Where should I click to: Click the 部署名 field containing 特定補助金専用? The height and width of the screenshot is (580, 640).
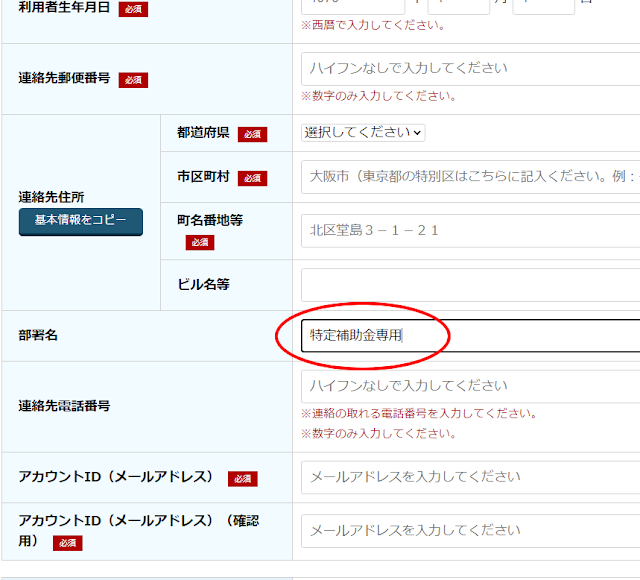470,336
